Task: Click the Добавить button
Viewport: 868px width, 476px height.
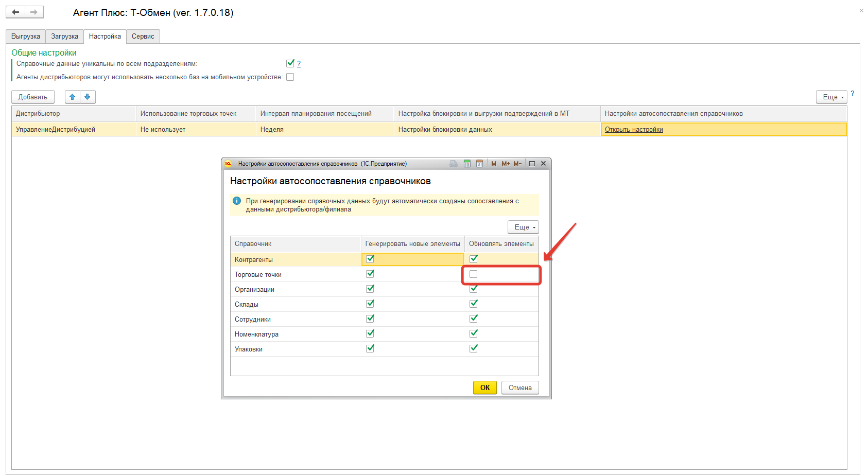Action: coord(33,97)
